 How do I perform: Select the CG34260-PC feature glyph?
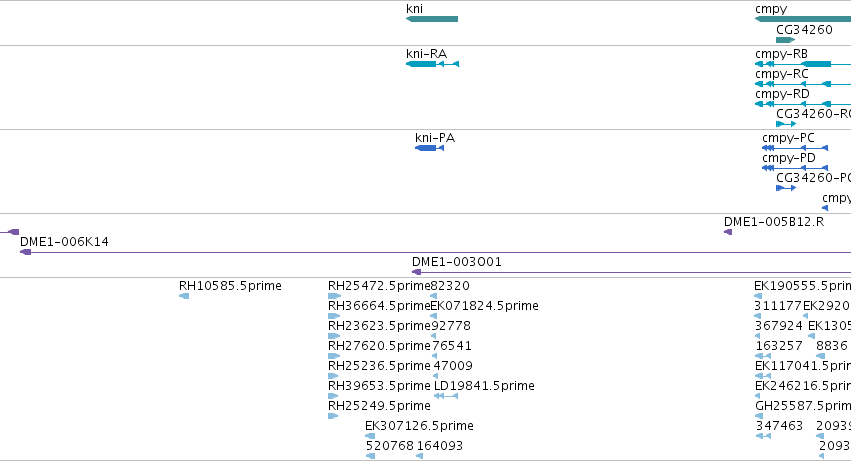click(x=786, y=188)
